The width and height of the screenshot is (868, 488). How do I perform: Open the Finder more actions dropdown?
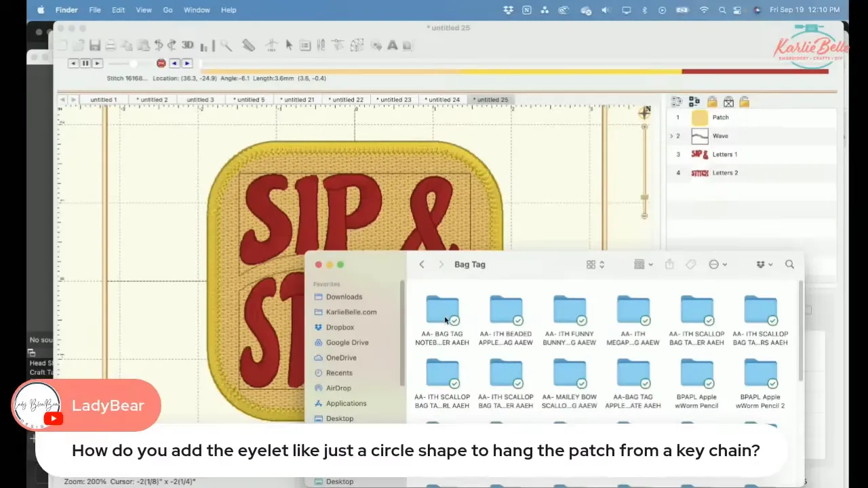tap(717, 264)
